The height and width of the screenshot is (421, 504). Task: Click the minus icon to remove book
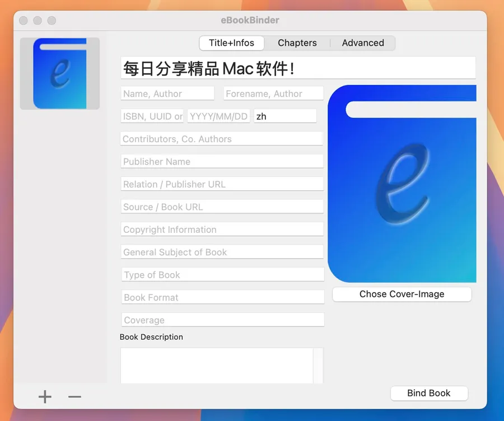(x=74, y=397)
